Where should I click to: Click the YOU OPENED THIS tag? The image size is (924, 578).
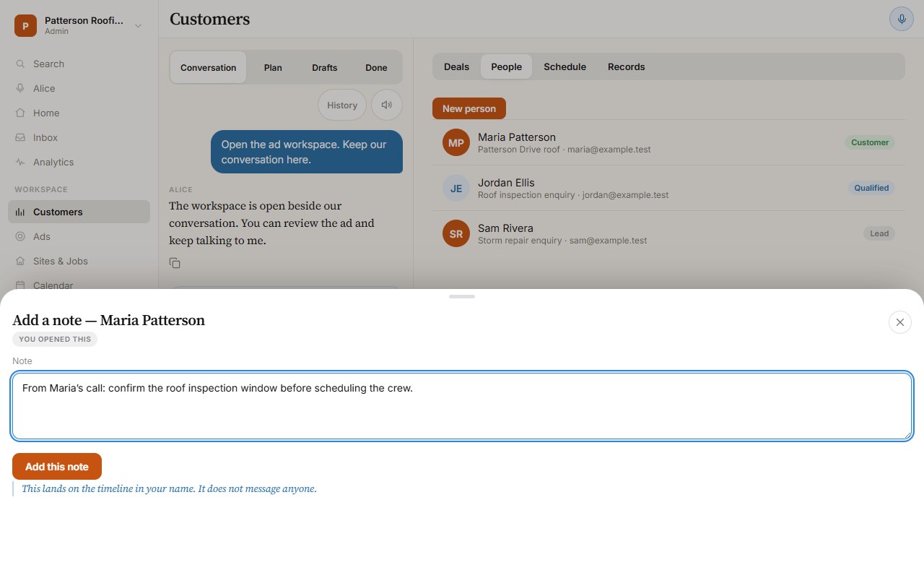55,339
